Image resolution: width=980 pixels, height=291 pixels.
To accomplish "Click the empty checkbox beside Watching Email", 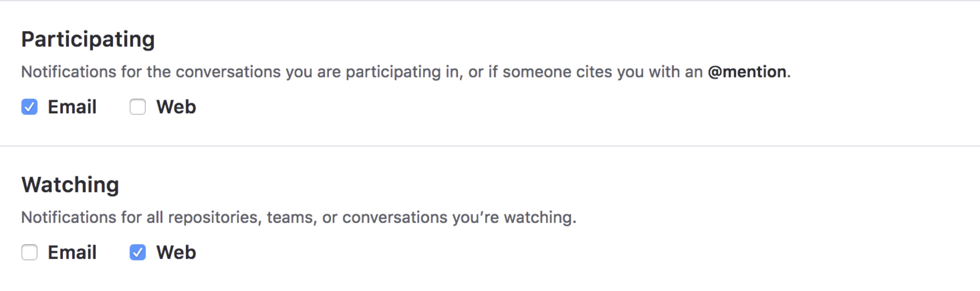I will pos(29,252).
